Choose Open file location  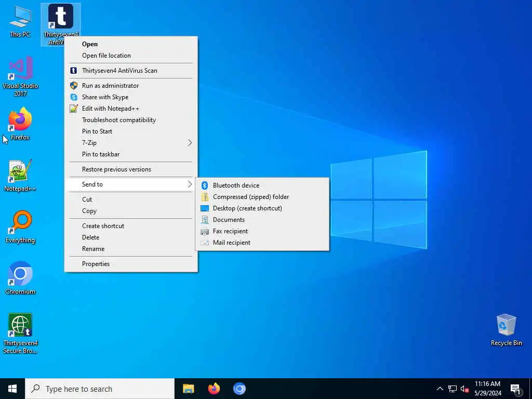131,56
